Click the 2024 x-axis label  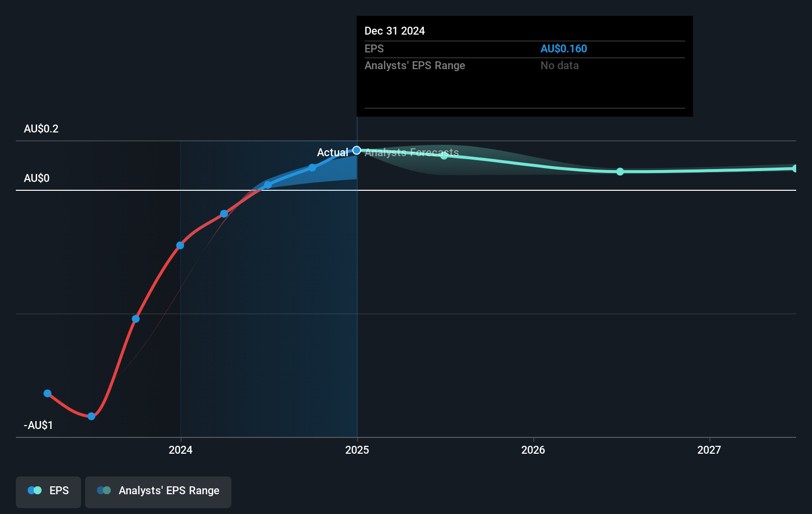click(180, 450)
